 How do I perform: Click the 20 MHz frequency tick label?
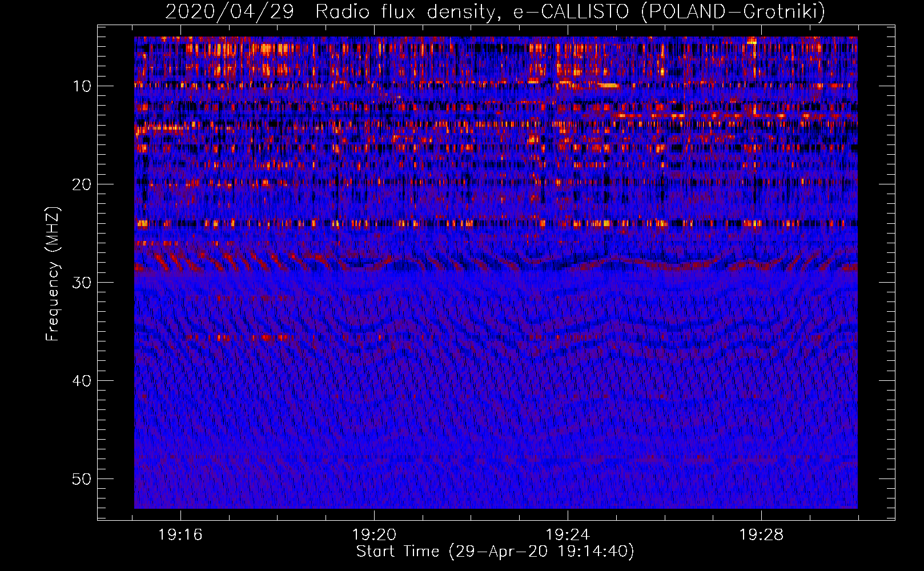82,184
